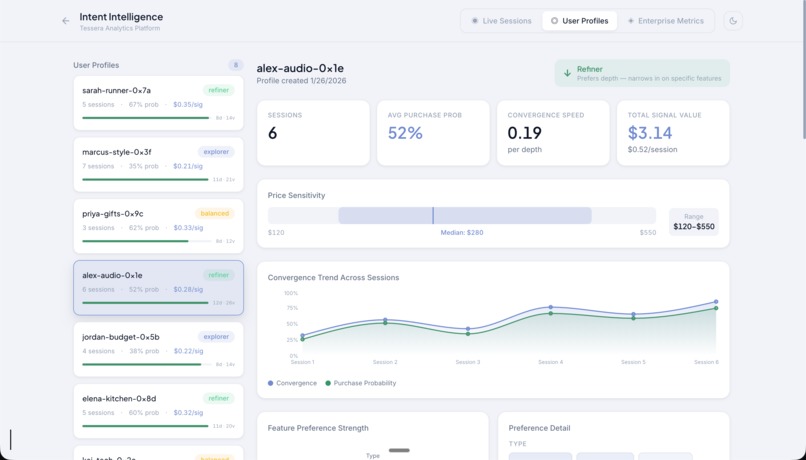Image resolution: width=806 pixels, height=460 pixels.
Task: Click the page scrollbar on right edge
Action: coord(803,69)
